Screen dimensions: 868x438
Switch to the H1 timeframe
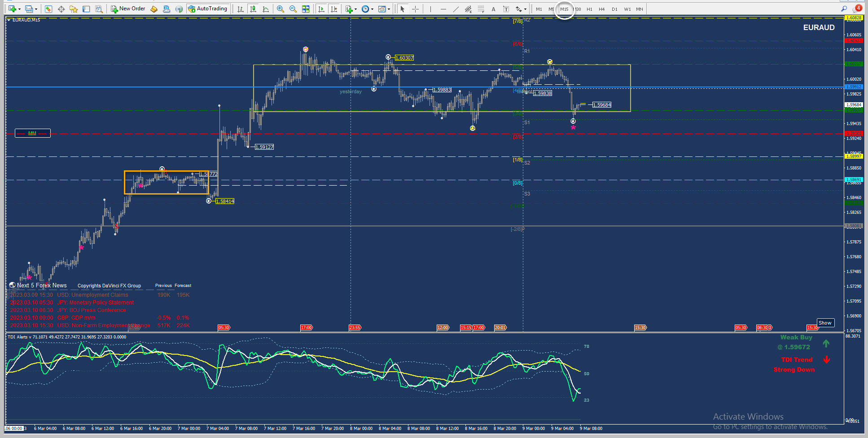click(589, 9)
